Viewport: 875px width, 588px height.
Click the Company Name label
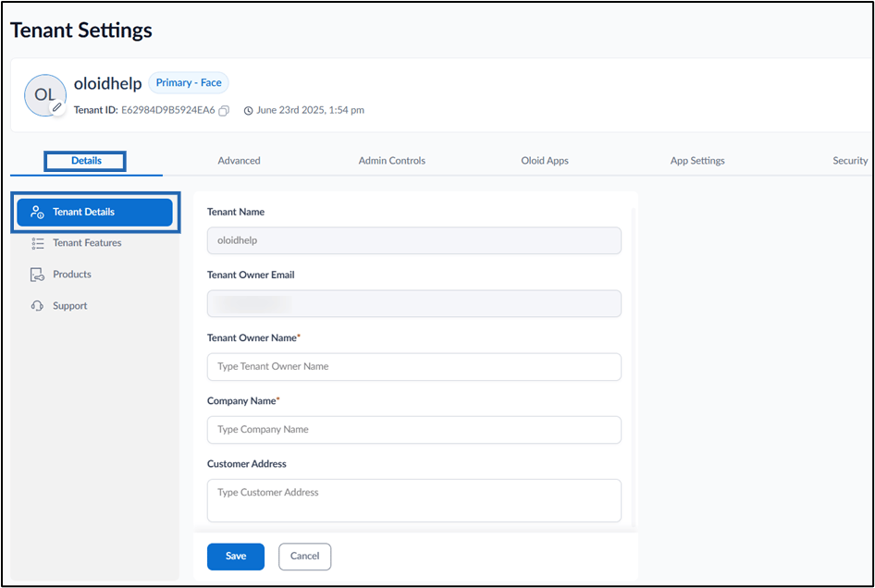(x=243, y=400)
